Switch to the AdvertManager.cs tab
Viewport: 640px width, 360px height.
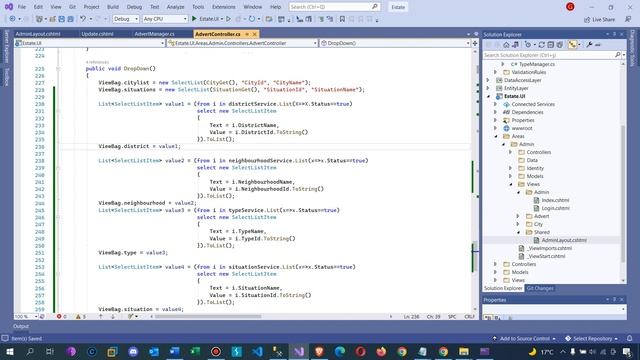tap(154, 34)
